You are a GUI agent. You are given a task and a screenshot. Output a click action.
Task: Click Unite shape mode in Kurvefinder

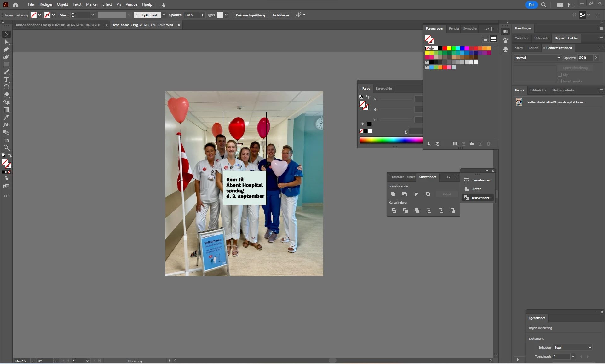(x=393, y=194)
